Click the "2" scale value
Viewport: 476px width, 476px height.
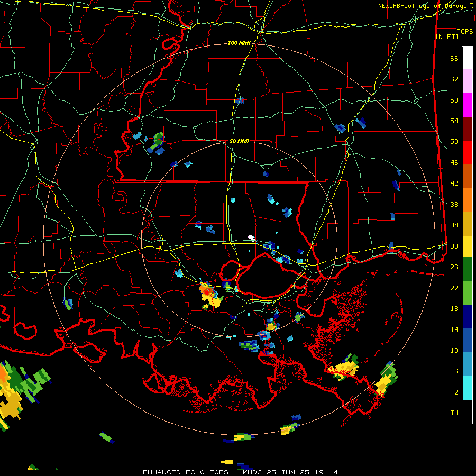pos(456,392)
